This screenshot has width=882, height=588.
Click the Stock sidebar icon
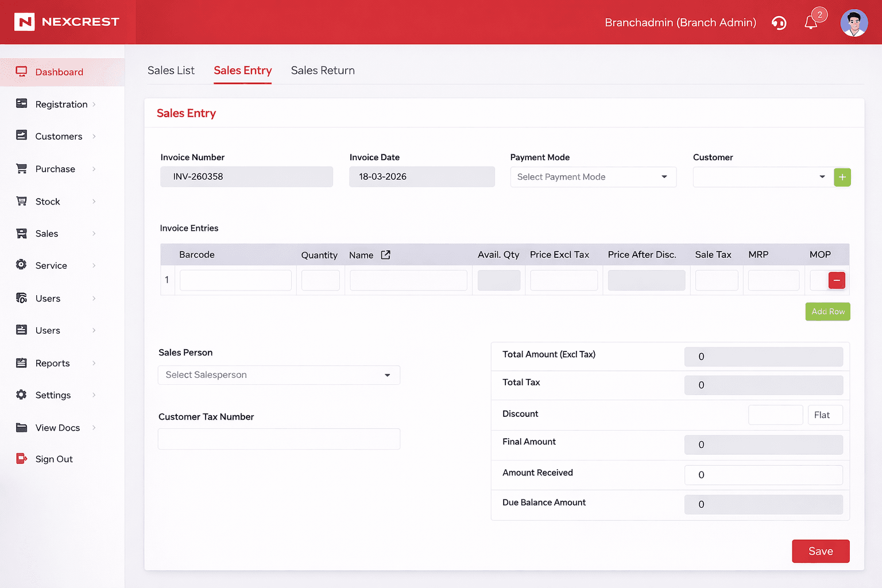tap(21, 201)
